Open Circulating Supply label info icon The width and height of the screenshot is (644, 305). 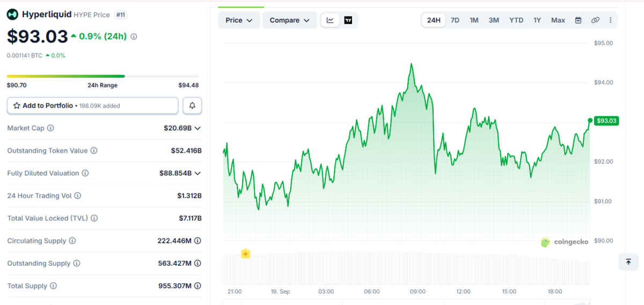(x=72, y=241)
